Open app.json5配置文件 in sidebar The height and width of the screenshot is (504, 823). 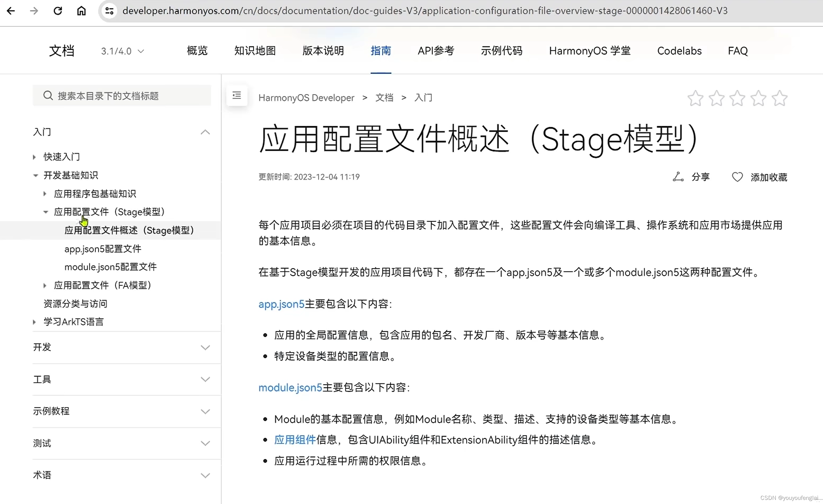click(103, 249)
